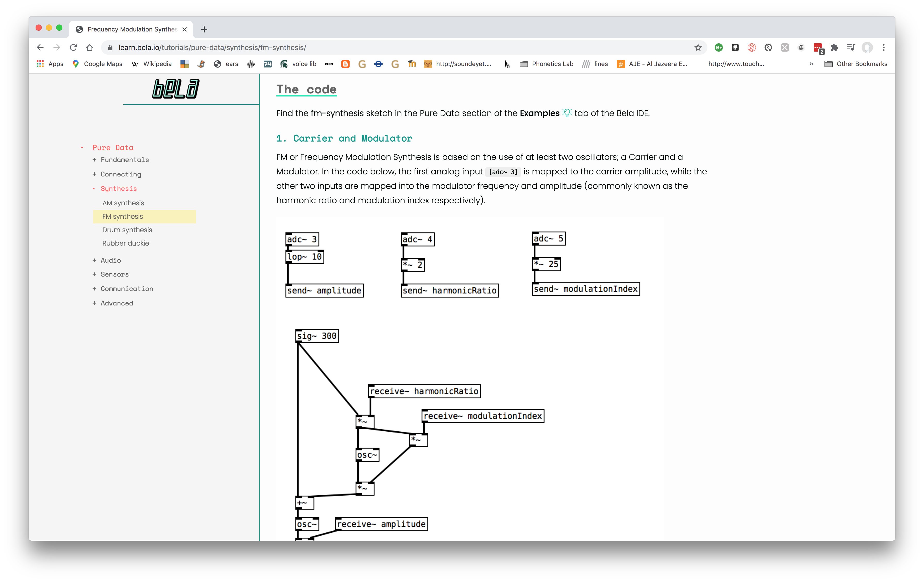Open the http://www.touch... bookmark
Image resolution: width=924 pixels, height=582 pixels.
click(736, 64)
